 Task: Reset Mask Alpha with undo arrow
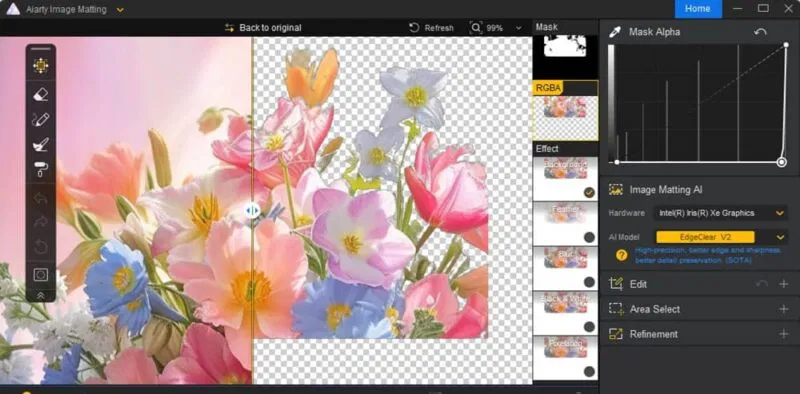[760, 32]
